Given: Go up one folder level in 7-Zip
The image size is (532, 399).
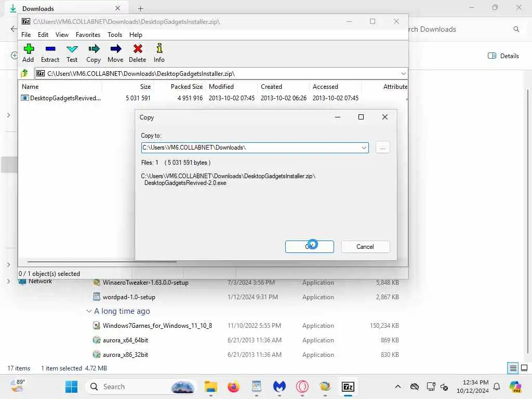Looking at the screenshot, I should [24, 73].
